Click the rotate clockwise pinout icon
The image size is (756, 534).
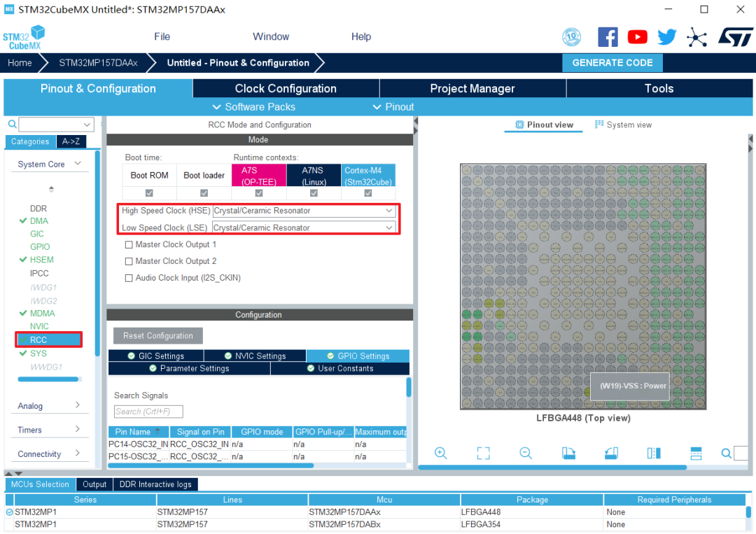point(568,453)
